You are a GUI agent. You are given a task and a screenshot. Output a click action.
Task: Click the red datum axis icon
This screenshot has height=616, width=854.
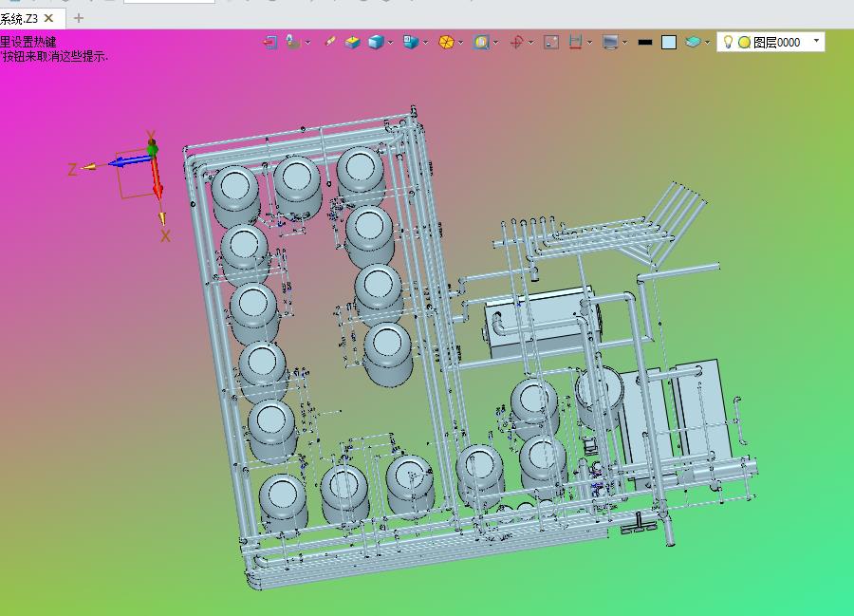click(x=516, y=42)
